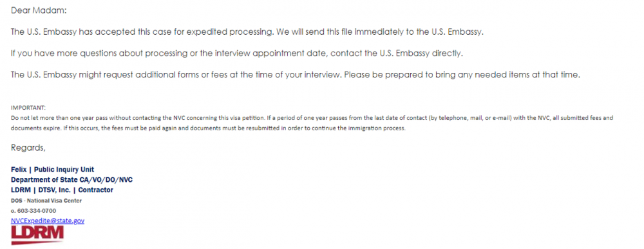Click the 'IMPORTANT:' notice heading
The image size is (644, 249).
pos(28,108)
